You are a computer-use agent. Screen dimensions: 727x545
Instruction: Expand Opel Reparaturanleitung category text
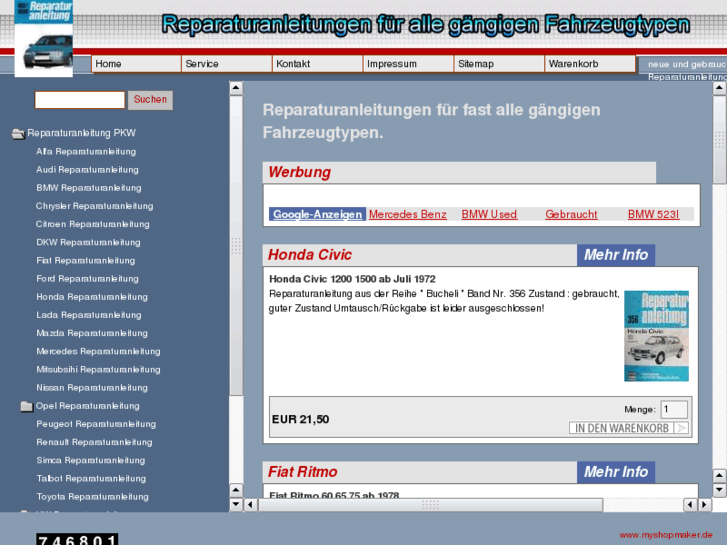pos(88,406)
